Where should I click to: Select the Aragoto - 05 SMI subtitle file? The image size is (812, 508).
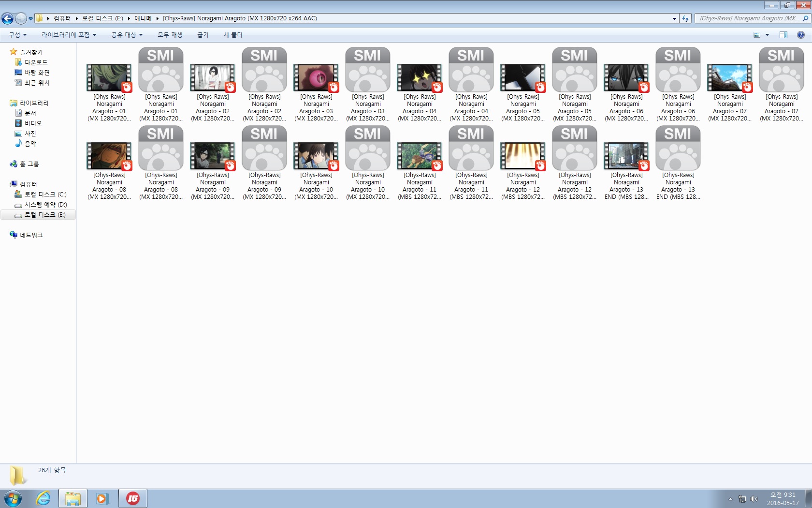click(x=575, y=70)
